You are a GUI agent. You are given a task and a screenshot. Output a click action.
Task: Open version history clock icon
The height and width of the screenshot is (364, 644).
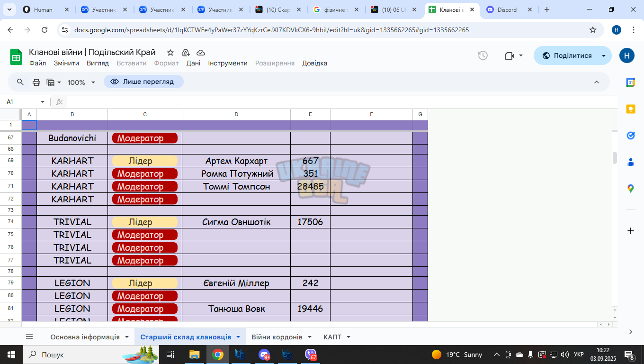click(x=483, y=55)
